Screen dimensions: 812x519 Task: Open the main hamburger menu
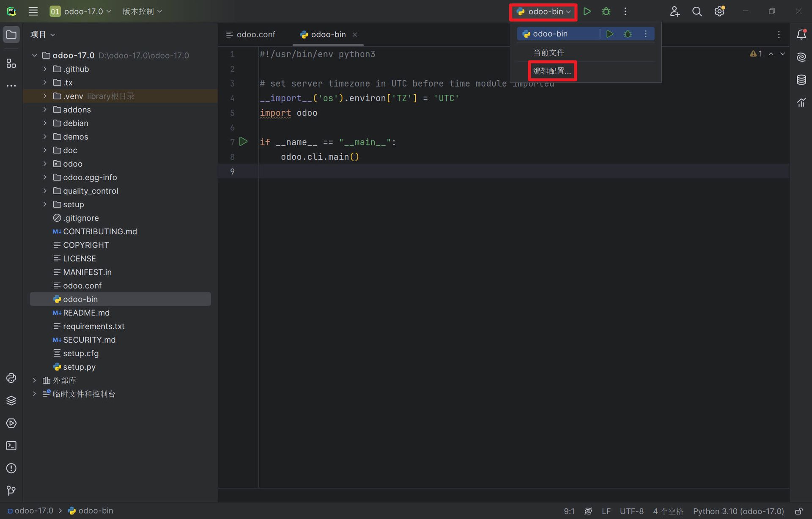[33, 11]
